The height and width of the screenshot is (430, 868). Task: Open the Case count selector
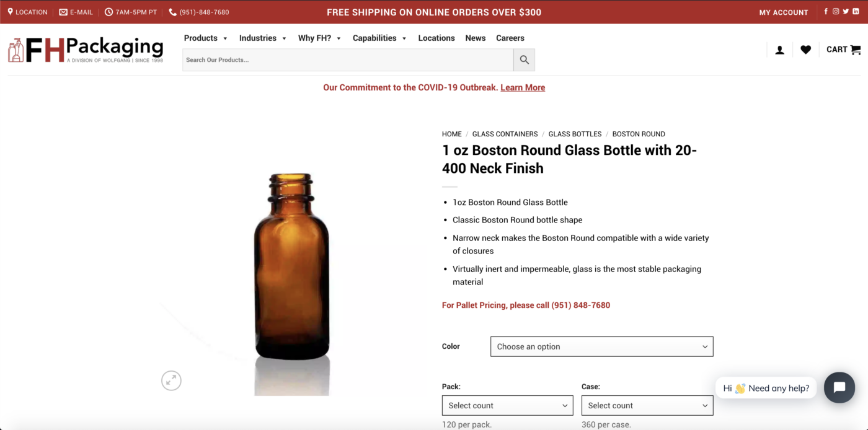pyautogui.click(x=647, y=405)
